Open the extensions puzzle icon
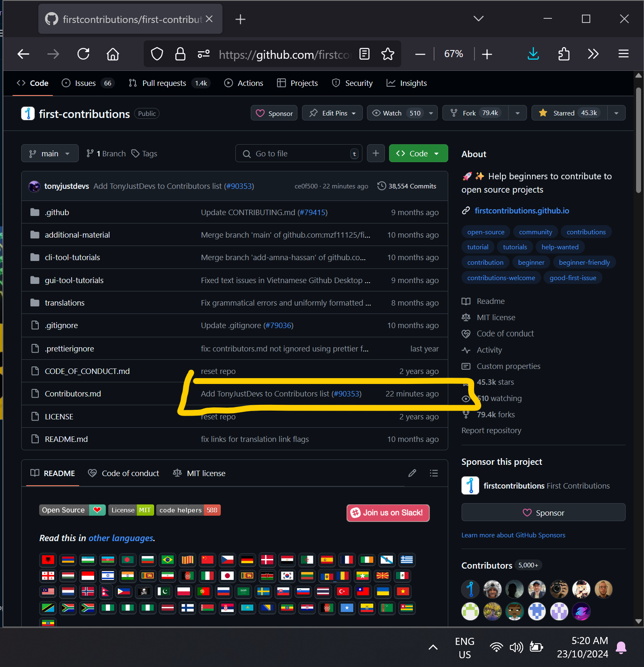The width and height of the screenshot is (644, 667). 564,54
